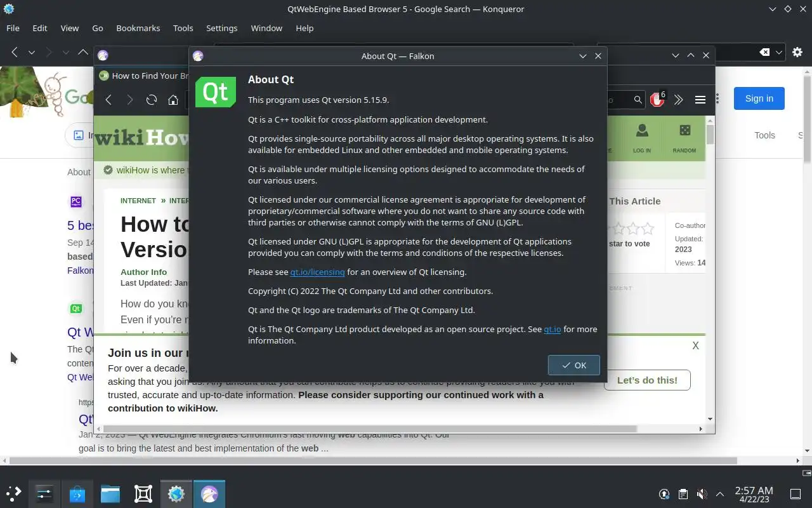Open '5 bes' Google result link

pyautogui.click(x=81, y=225)
